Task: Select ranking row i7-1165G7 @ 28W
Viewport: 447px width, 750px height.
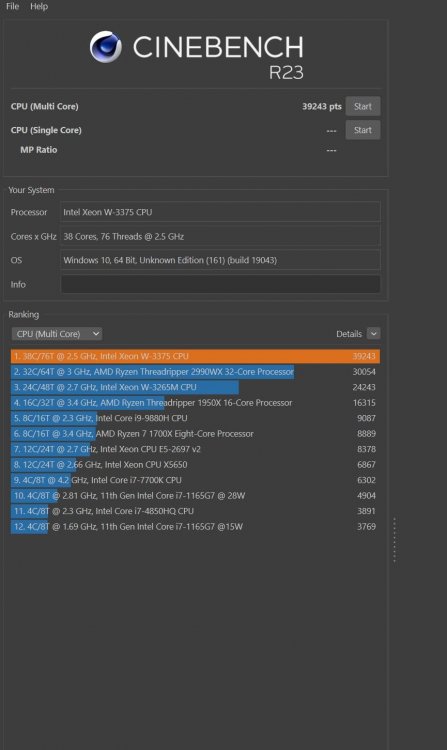Action: pos(196,496)
